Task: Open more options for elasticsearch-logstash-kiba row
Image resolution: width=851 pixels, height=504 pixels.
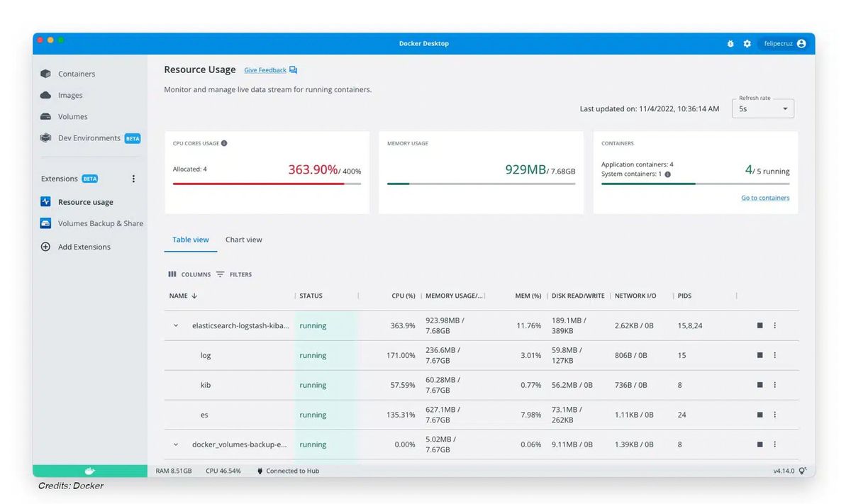Action: click(x=774, y=325)
